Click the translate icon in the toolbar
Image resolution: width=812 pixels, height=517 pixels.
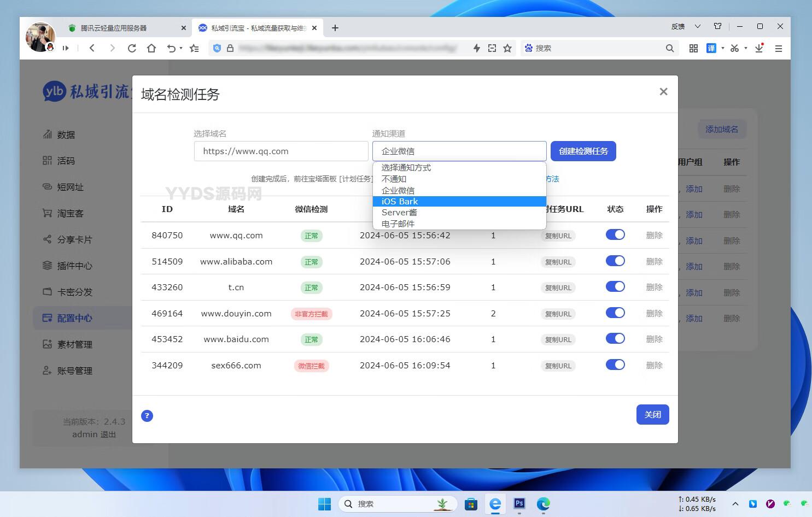[x=711, y=48]
